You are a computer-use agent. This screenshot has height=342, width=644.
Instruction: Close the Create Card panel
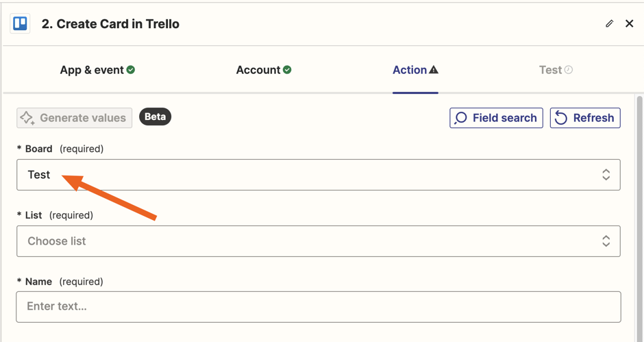(629, 23)
